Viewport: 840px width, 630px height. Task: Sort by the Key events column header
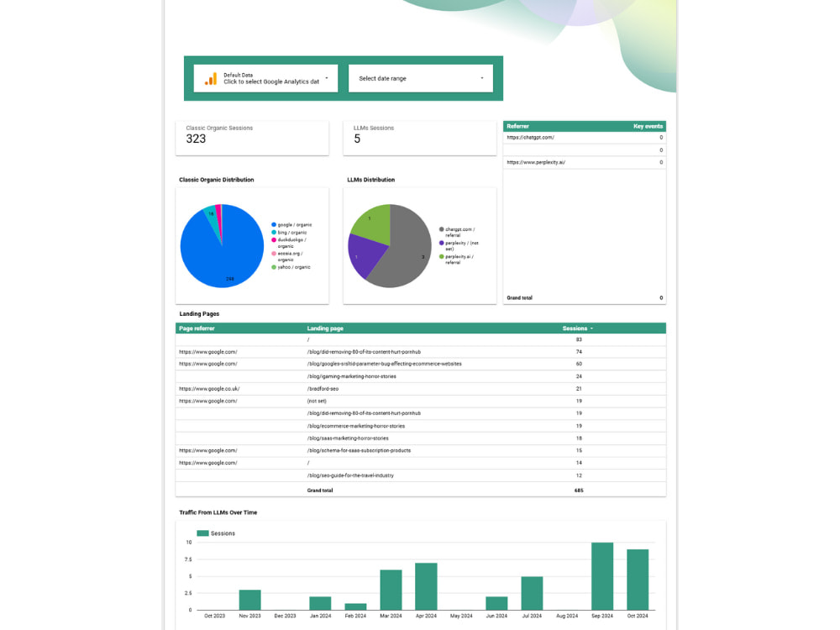click(x=648, y=127)
